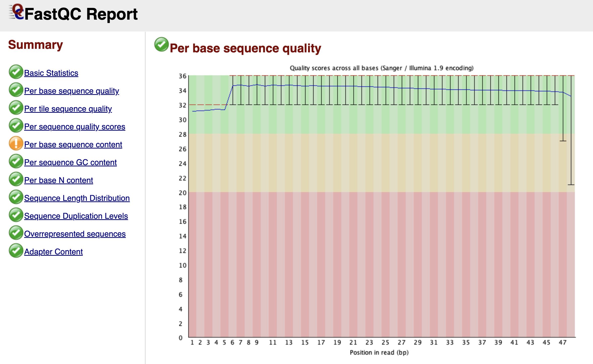This screenshot has width=593, height=364.
Task: Open the Per base sequence content section
Action: [73, 144]
